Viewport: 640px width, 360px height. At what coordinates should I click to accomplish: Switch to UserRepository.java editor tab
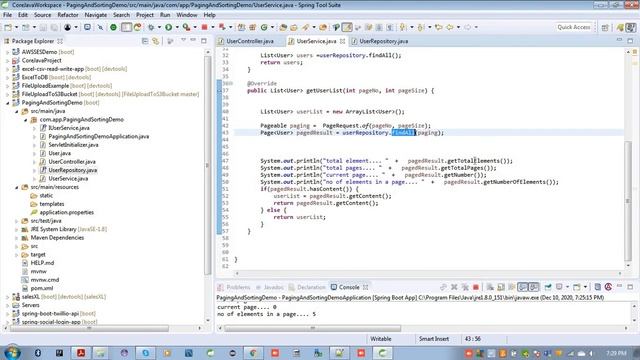tap(384, 41)
